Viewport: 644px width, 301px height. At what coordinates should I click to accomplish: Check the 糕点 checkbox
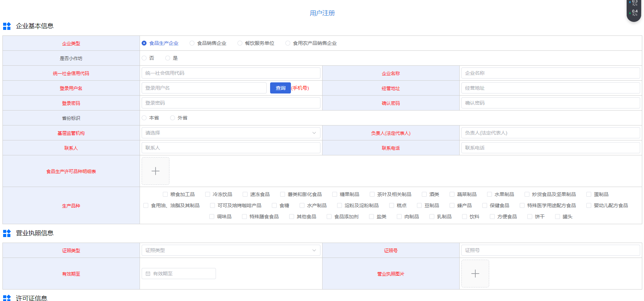pyautogui.click(x=392, y=205)
